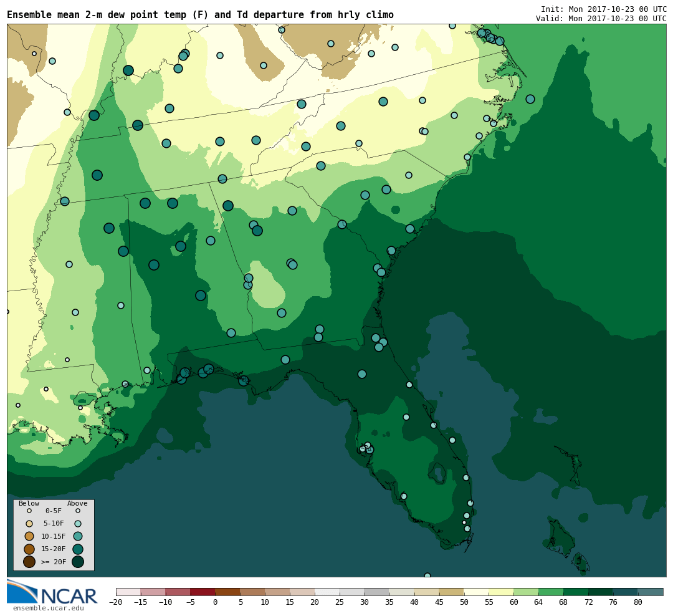Pick the khaki swatch between 45 and 50
Viewport: 673px width, 616px height.
tap(452, 592)
